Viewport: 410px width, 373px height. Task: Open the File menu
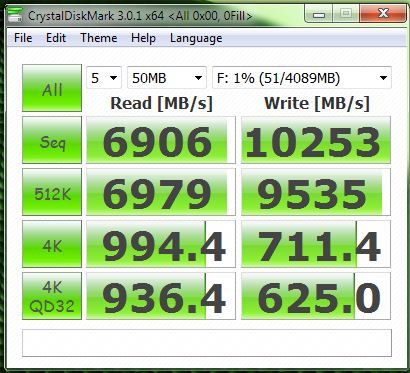23,38
